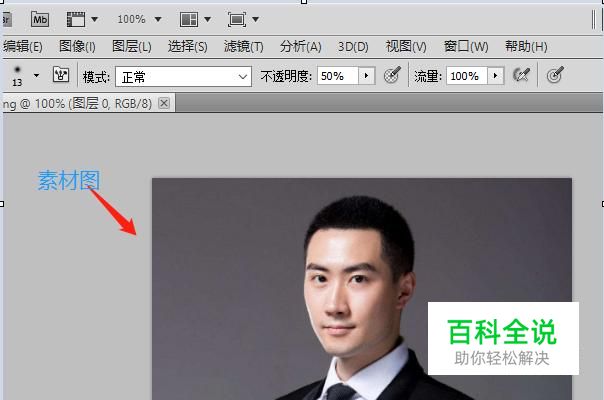Expand the brush preset picker arrow
This screenshot has height=400, width=604.
(37, 76)
